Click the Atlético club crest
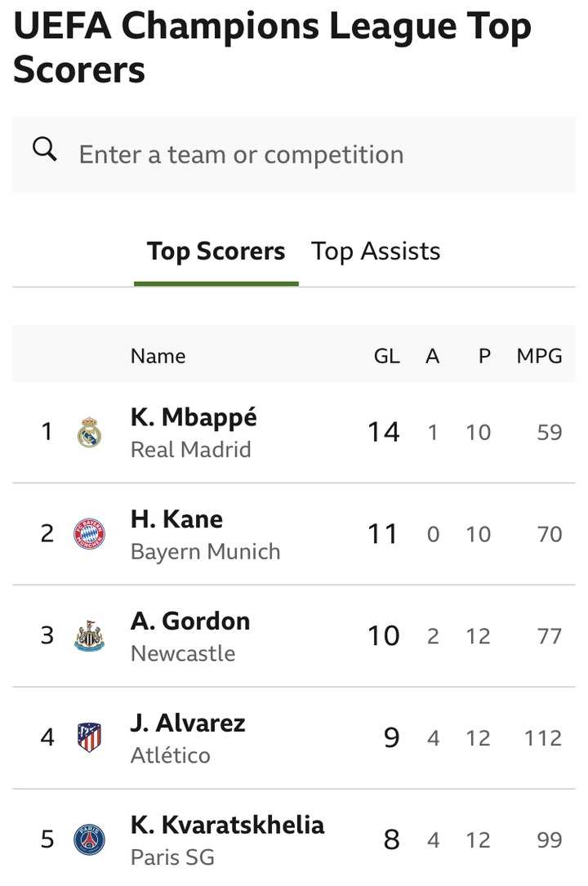 point(89,737)
